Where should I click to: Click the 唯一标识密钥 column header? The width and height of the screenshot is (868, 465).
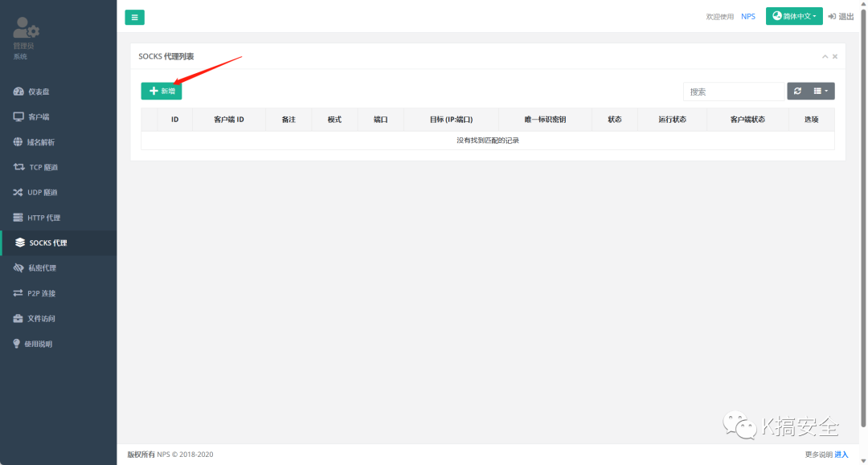545,120
